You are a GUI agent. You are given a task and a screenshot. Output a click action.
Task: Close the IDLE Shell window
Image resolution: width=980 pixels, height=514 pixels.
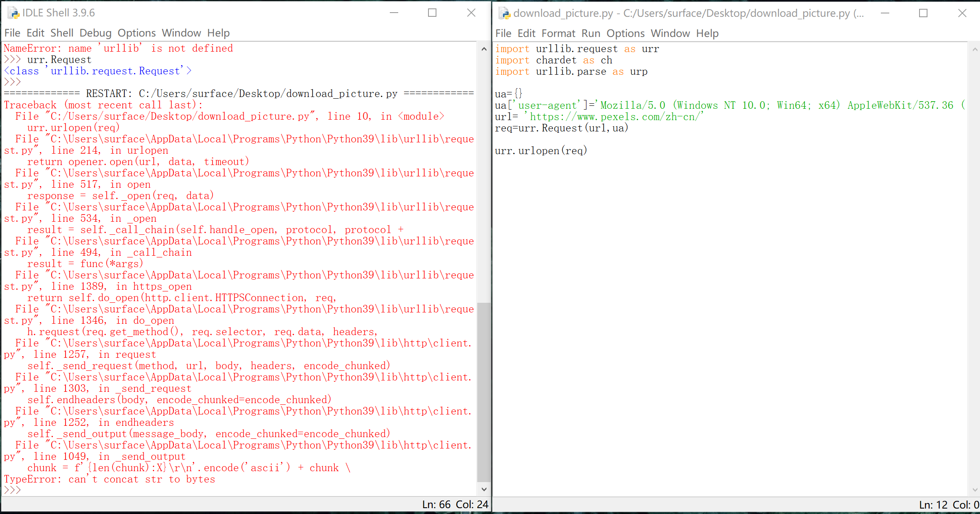point(471,13)
